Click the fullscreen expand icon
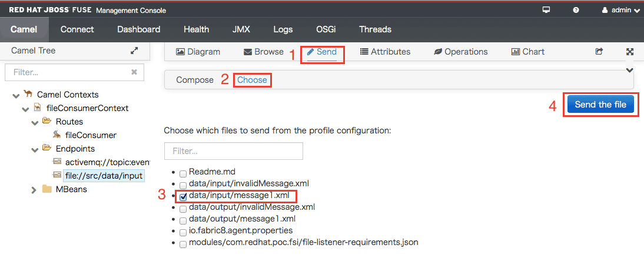This screenshot has height=258, width=644. coord(630,51)
